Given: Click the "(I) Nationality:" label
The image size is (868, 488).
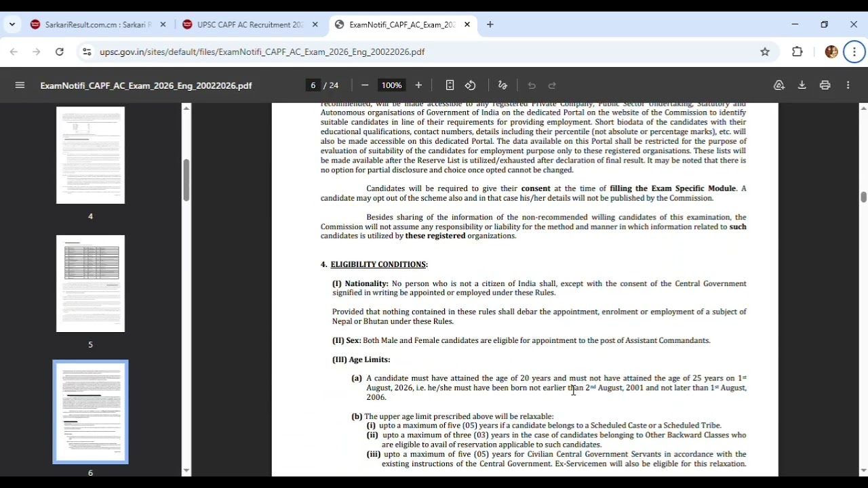Looking at the screenshot, I should click(x=360, y=283).
